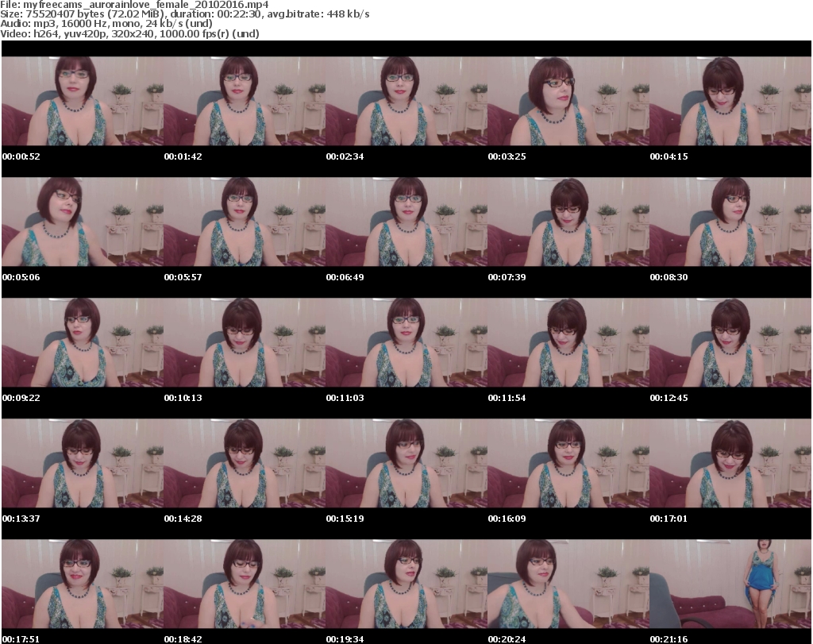
Task: Select the timestamp label '00:17:01'
Action: point(669,519)
